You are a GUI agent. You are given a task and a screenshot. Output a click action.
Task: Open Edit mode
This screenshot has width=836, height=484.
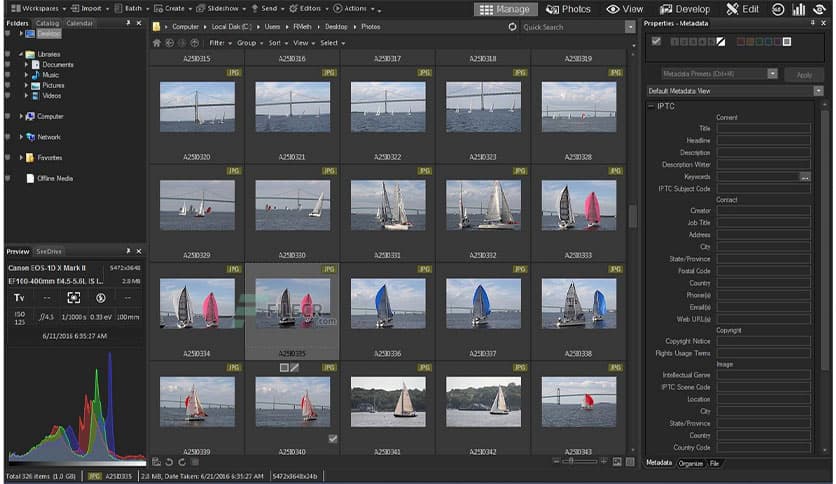(743, 10)
